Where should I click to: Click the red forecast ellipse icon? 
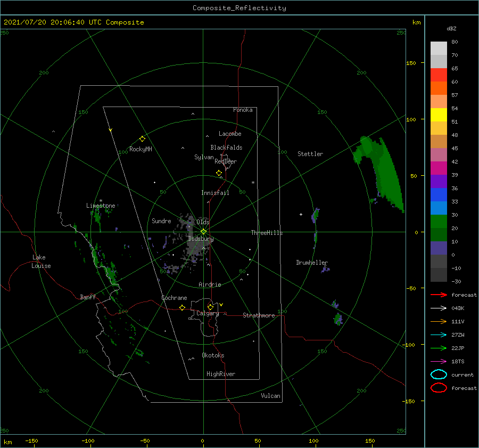tap(439, 388)
